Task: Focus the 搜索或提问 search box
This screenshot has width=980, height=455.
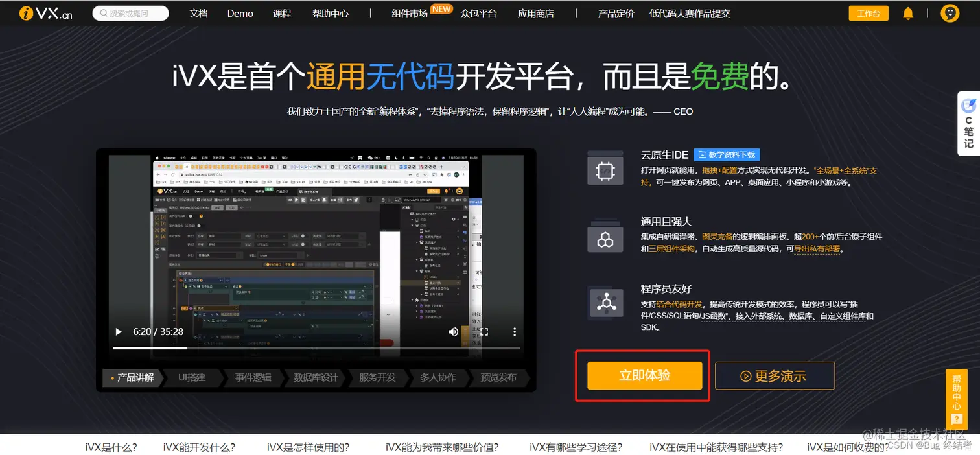Action: point(130,14)
